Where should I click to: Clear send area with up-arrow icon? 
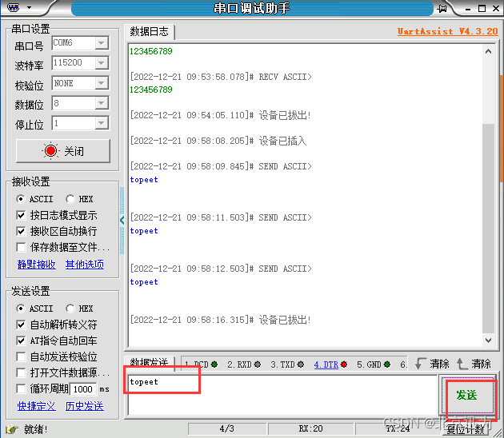coord(462,364)
